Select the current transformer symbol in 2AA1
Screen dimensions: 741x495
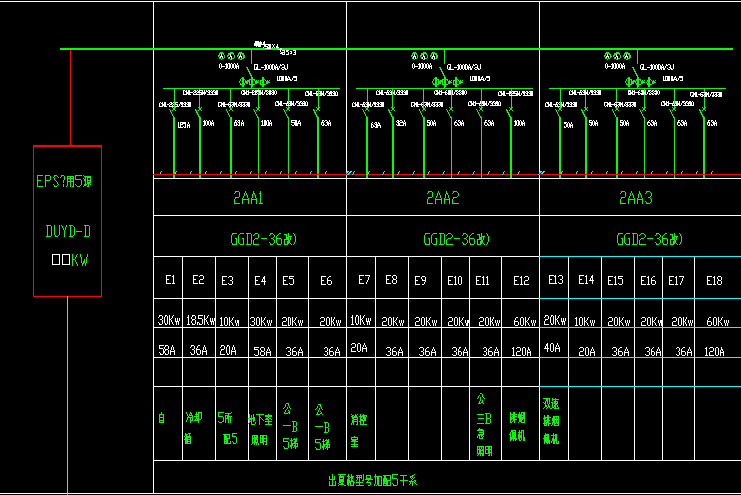click(254, 82)
